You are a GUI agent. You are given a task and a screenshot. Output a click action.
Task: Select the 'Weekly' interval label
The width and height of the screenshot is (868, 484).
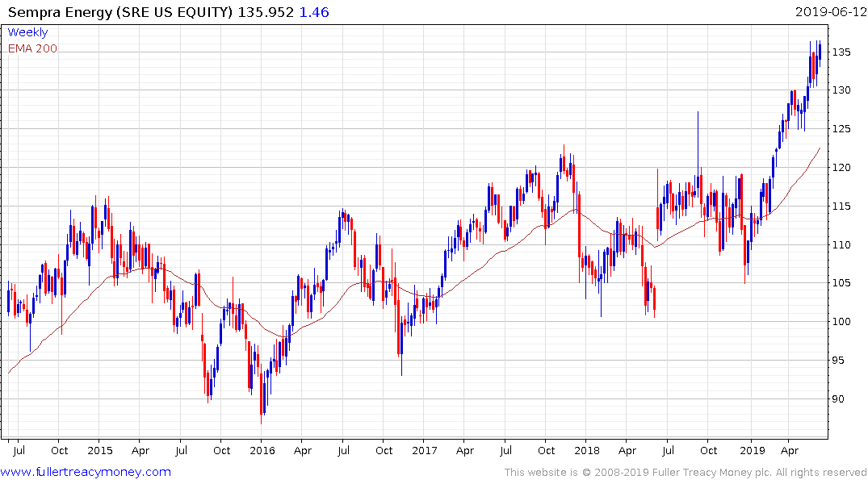(27, 32)
